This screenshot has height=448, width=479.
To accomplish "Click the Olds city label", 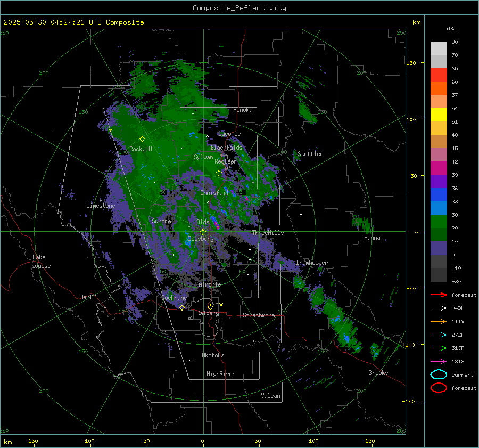I will tap(203, 222).
